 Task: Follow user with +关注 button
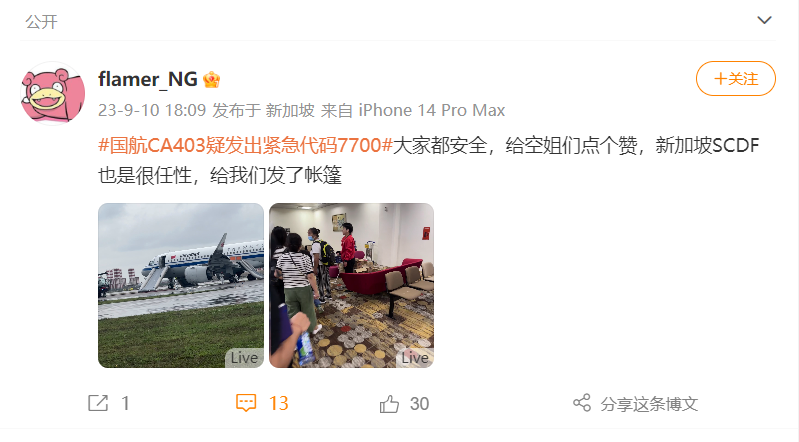tap(736, 79)
